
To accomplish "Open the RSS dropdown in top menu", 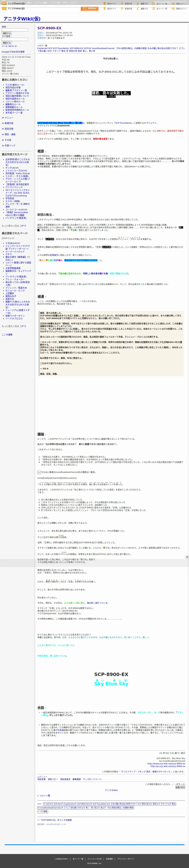I will (65, 3).
